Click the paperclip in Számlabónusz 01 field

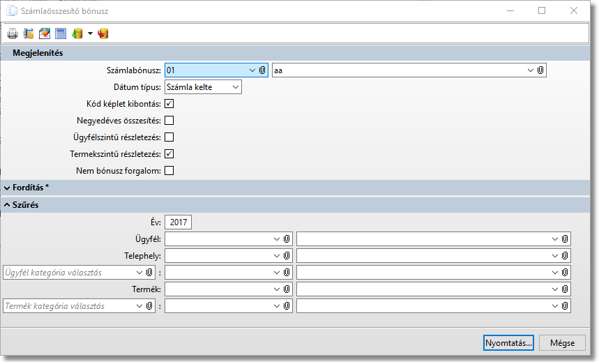click(262, 70)
